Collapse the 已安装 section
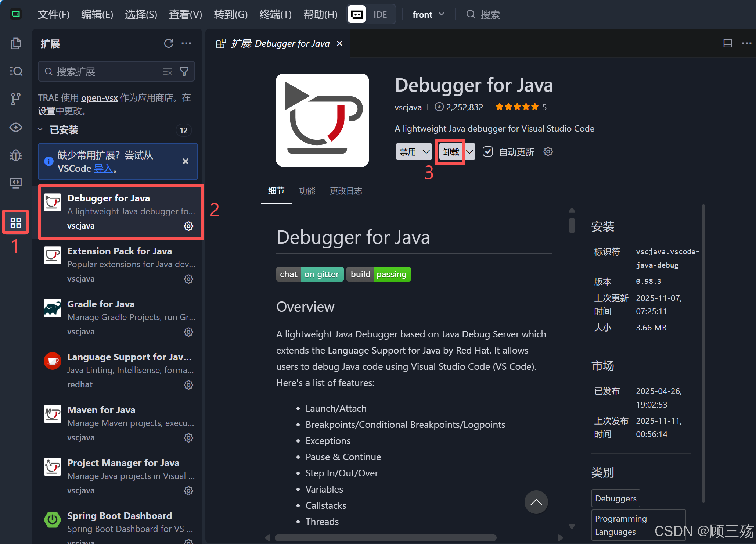 coord(40,130)
